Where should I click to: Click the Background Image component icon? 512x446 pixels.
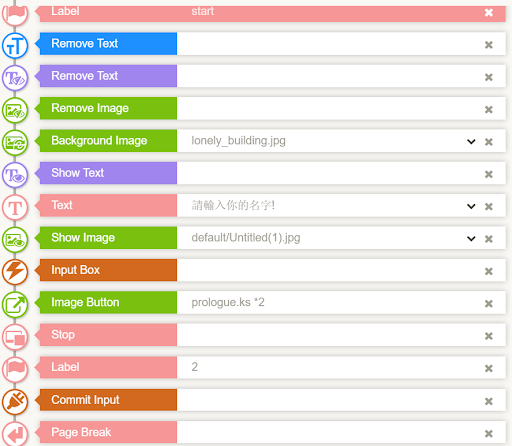pos(15,143)
